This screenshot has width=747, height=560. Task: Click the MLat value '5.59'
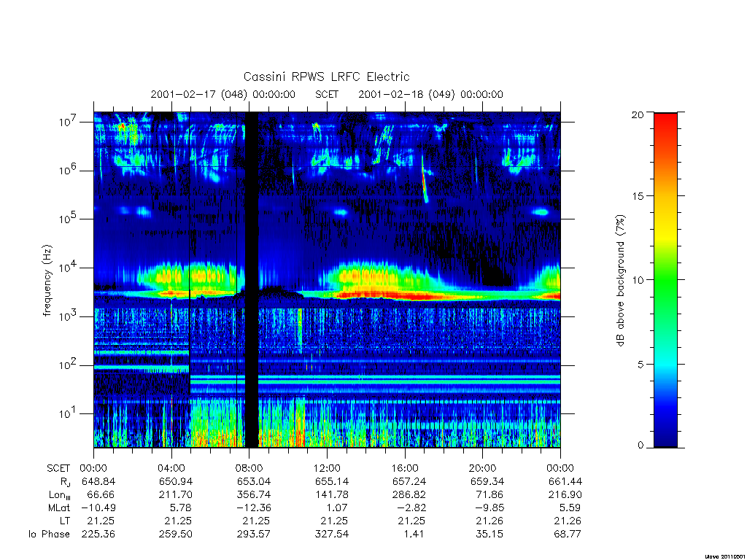(570, 507)
